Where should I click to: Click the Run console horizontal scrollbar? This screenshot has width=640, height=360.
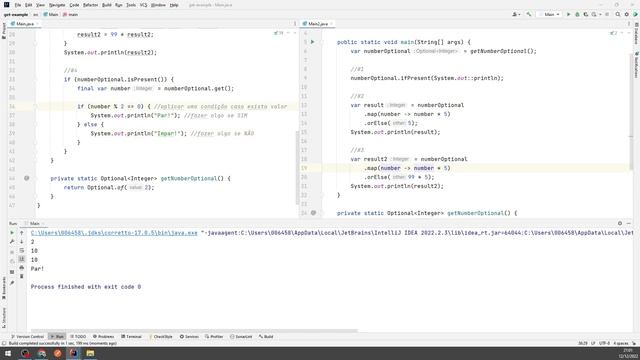tap(194, 331)
